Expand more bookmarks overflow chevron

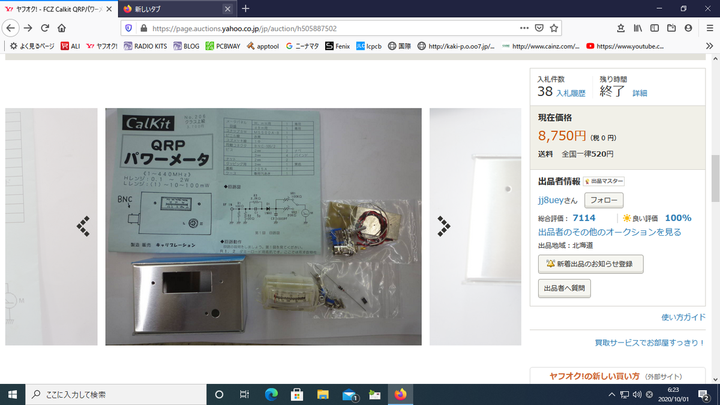[709, 46]
